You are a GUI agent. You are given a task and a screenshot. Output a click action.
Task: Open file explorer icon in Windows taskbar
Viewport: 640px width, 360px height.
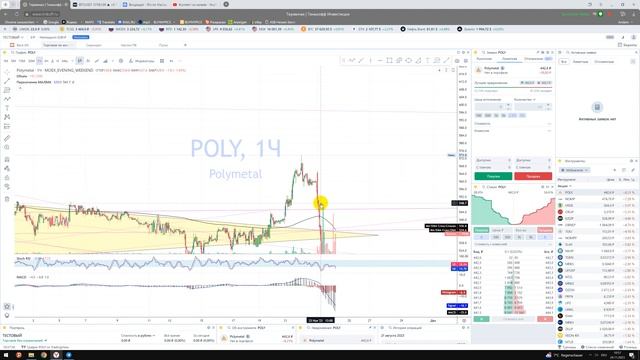(31, 355)
